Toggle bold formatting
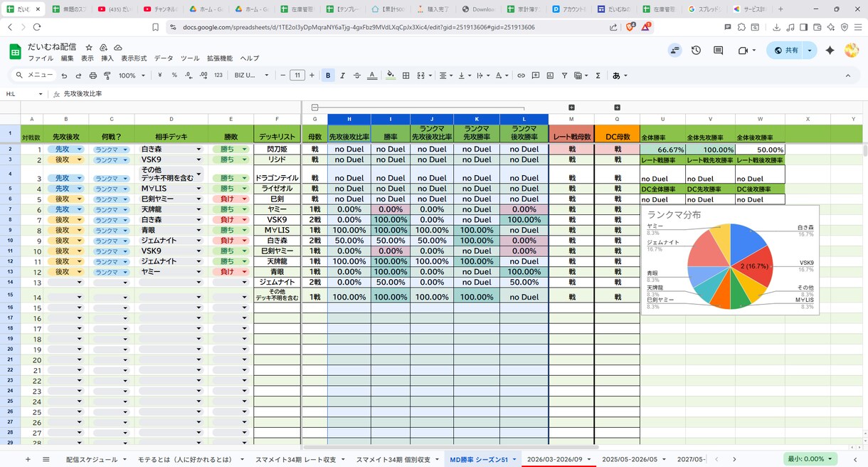Screen dimensions: 868x467 328,75
